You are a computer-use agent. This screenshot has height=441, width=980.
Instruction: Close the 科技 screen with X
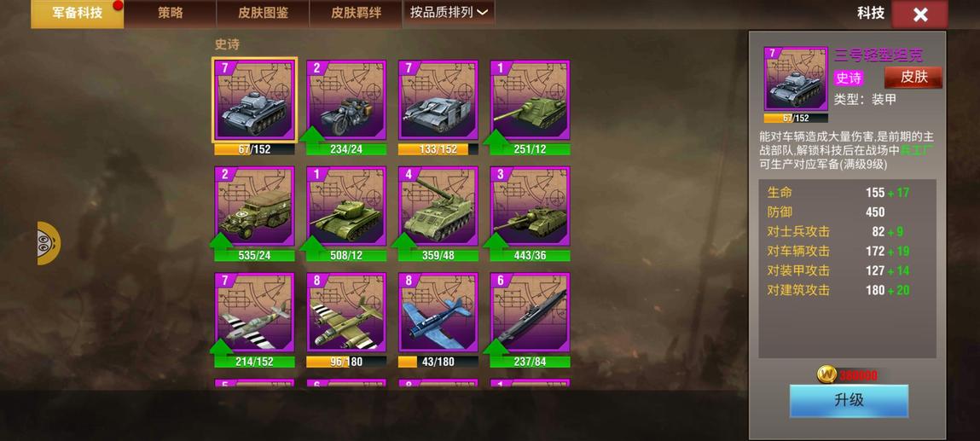click(919, 15)
